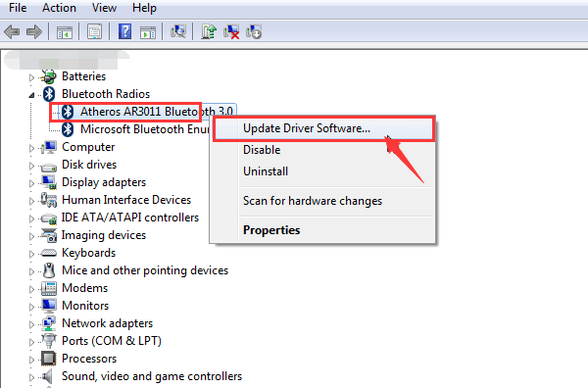Select the Network adapters label
The height and width of the screenshot is (388, 588).
pyautogui.click(x=107, y=323)
